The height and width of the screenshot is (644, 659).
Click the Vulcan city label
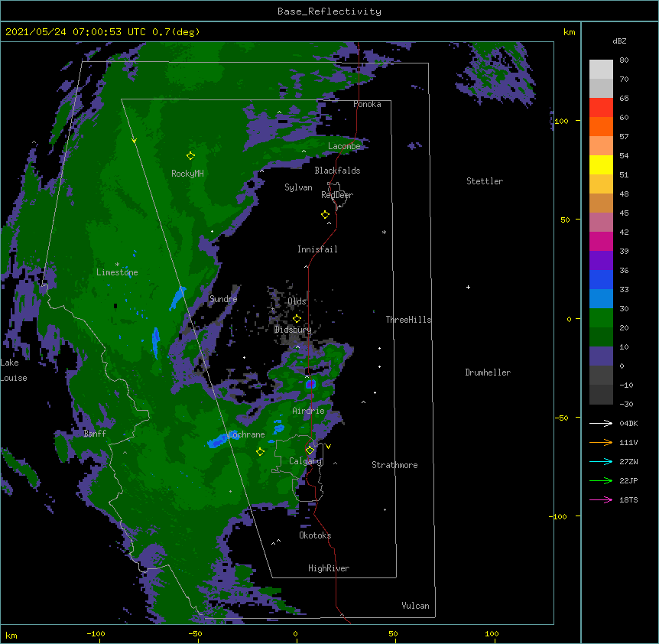click(x=415, y=606)
